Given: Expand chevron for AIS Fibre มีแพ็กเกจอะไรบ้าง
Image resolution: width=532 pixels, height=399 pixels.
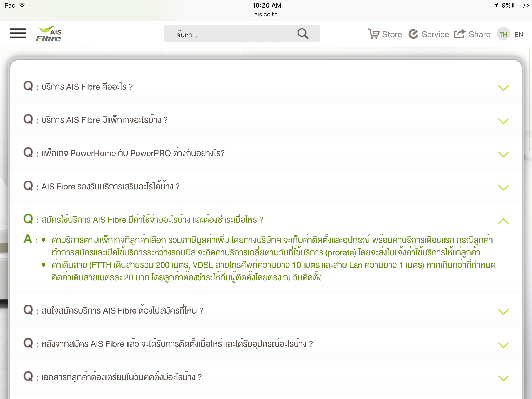Looking at the screenshot, I should 503,121.
